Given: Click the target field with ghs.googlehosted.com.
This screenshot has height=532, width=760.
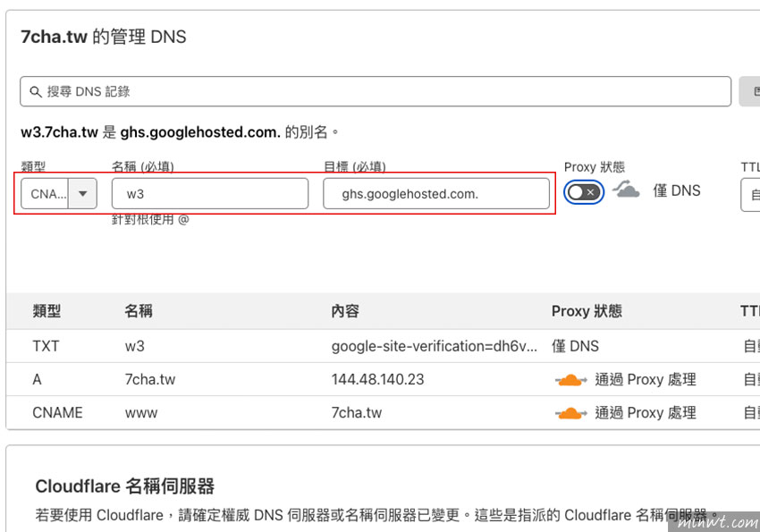Looking at the screenshot, I should [436, 194].
